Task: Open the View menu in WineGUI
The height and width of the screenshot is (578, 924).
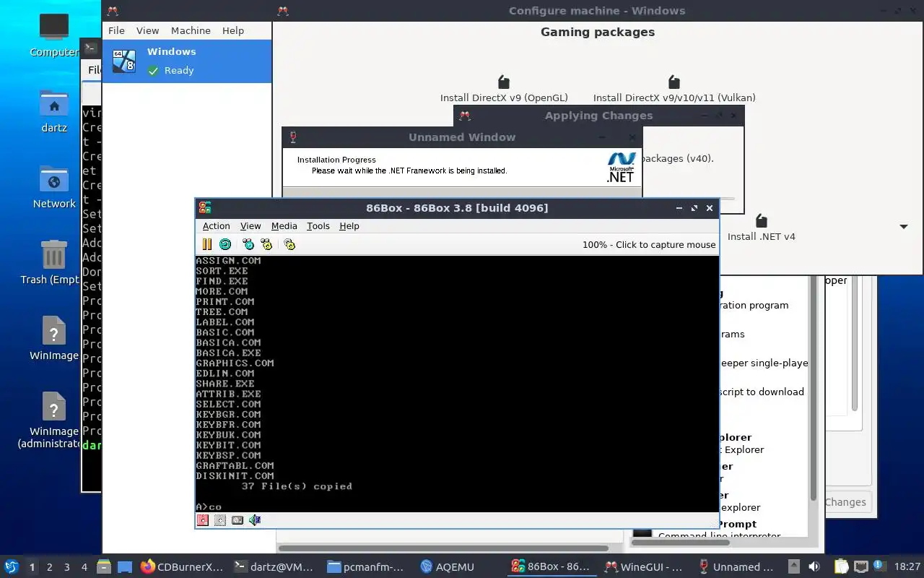Action: (147, 30)
